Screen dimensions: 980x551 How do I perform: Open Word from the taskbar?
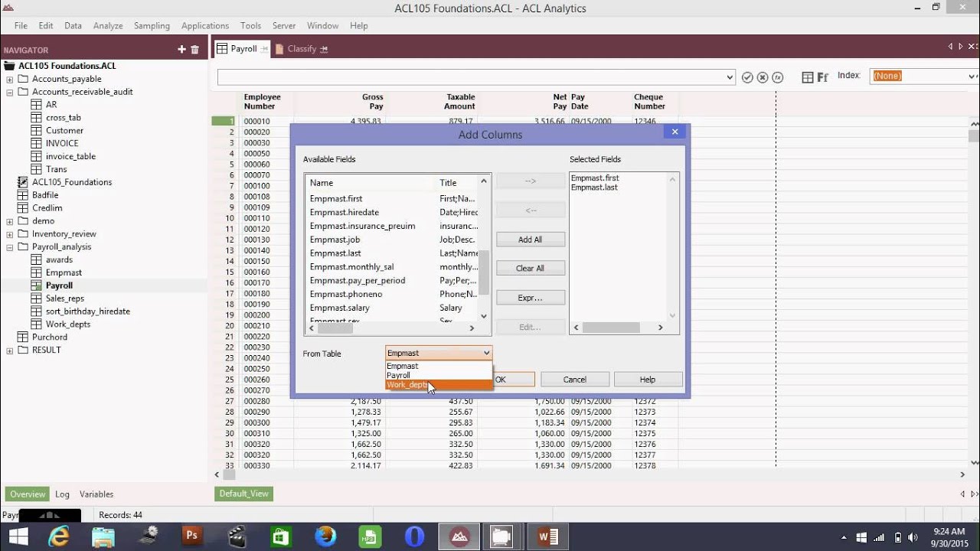pyautogui.click(x=548, y=536)
